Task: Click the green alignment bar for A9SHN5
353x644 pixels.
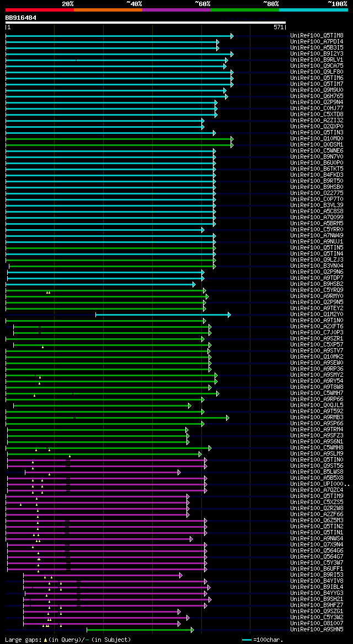Action: [x=140, y=630]
